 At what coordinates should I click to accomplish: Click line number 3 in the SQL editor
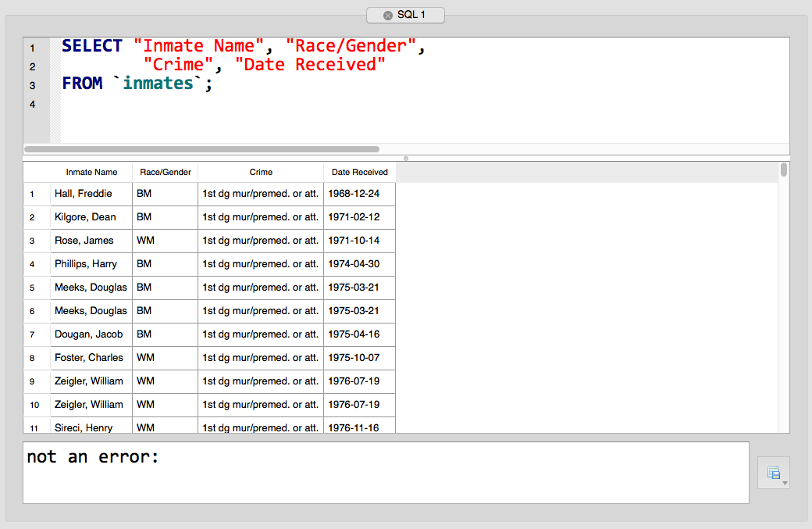tap(32, 84)
